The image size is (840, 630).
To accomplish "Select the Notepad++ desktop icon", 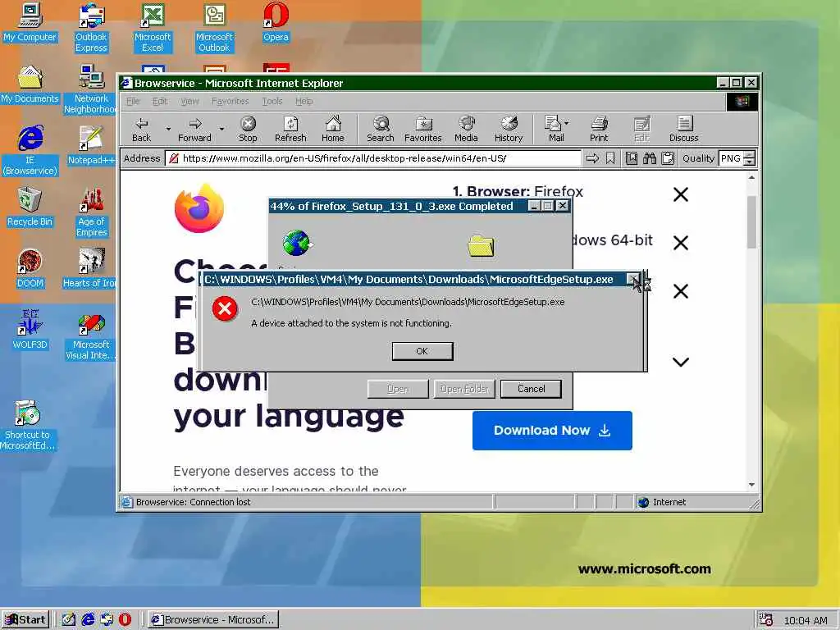I will point(91,146).
